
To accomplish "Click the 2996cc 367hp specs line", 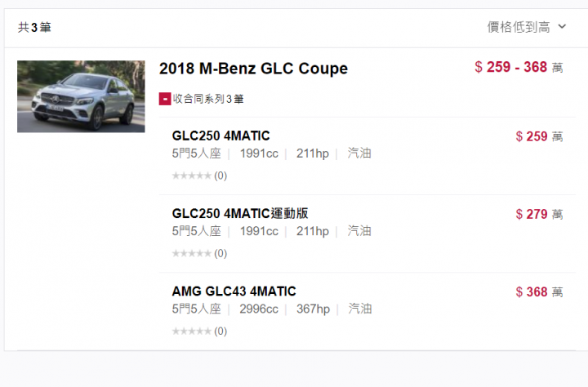I will pyautogui.click(x=285, y=309).
